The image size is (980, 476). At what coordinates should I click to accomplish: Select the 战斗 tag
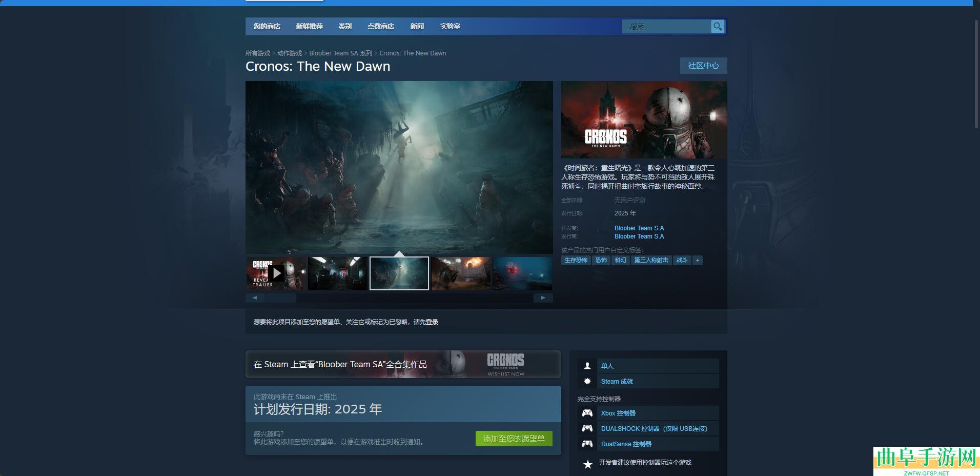pyautogui.click(x=682, y=260)
